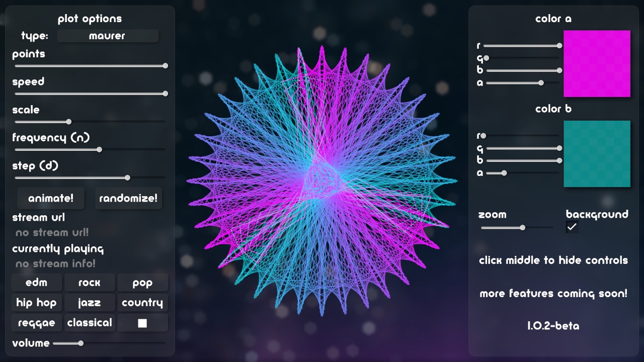Select the rock genre station
Screen dimensions: 644x362
tap(90, 283)
